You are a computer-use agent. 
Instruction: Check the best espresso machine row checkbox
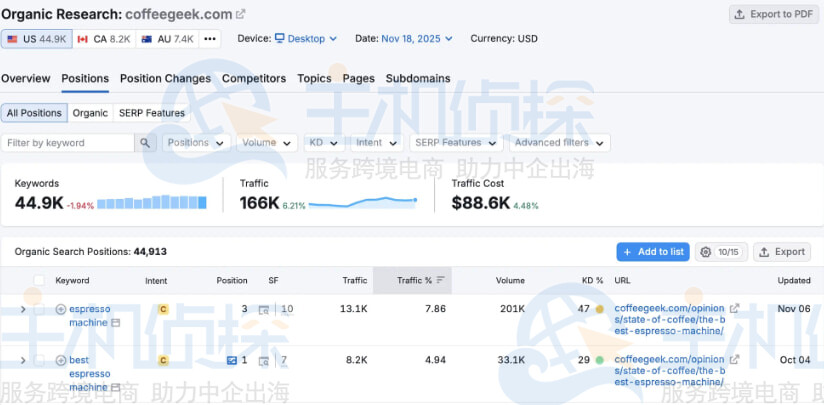pos(40,360)
